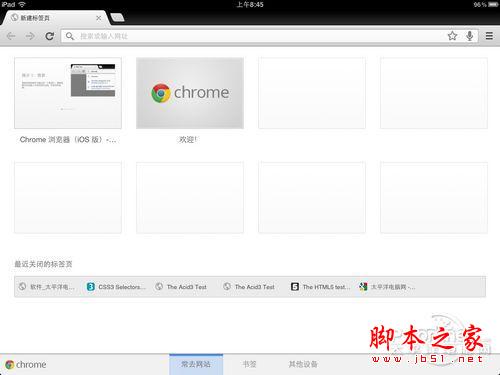Open the Chrome 浏览器 (iOS 版) thumbnail
500x375 pixels.
click(68, 93)
